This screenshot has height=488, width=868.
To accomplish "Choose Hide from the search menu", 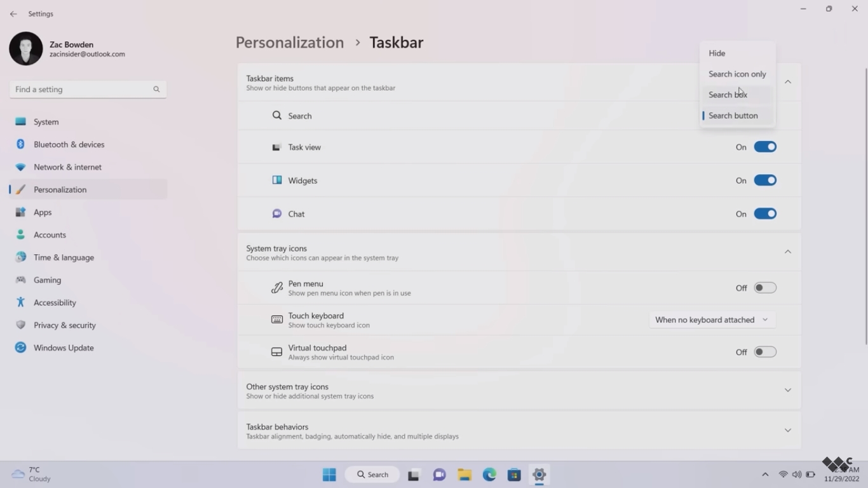I will click(x=717, y=53).
